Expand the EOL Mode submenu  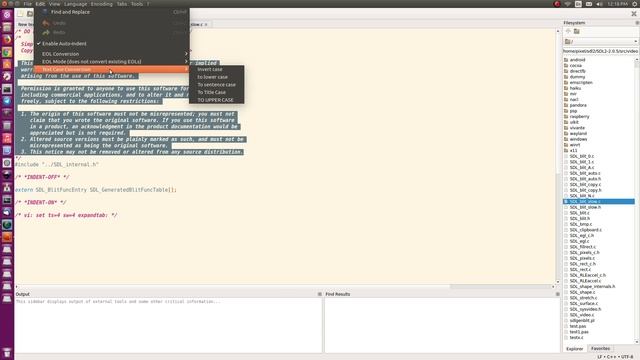pyautogui.click(x=111, y=62)
